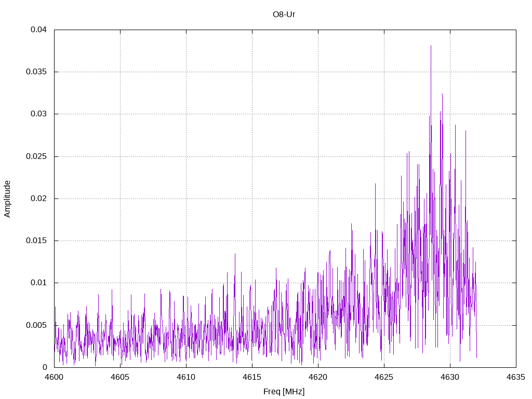Click y-axis tick label 0.04
This screenshot has width=532, height=399.
point(38,30)
